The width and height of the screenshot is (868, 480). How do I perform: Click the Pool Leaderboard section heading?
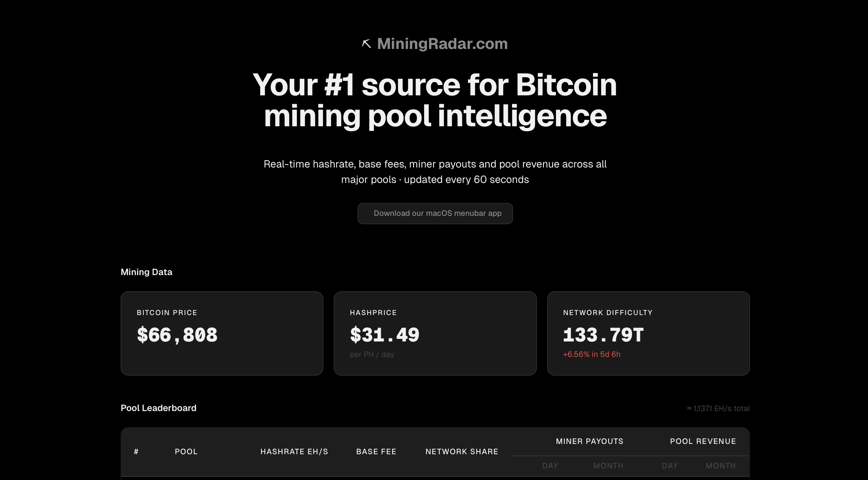point(158,408)
